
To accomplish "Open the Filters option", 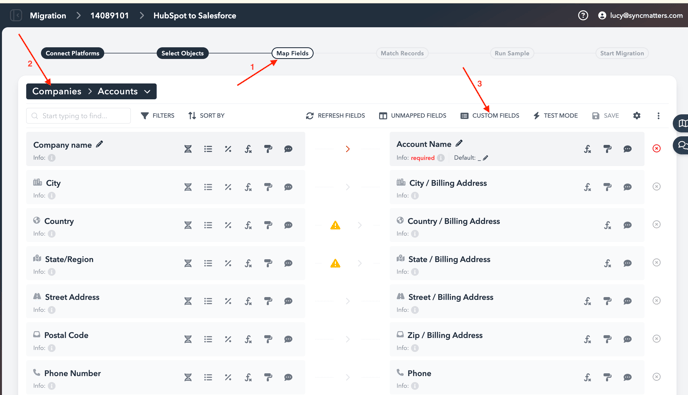I will 158,115.
